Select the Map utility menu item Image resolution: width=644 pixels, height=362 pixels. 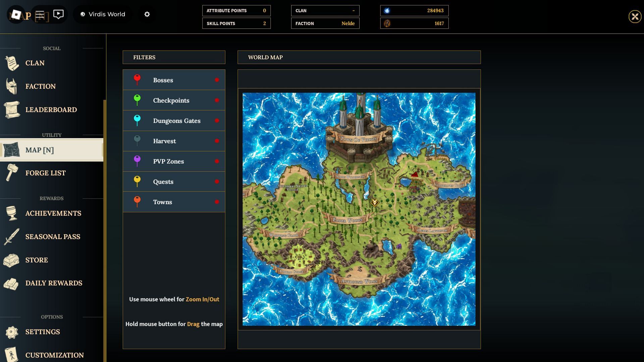coord(51,149)
